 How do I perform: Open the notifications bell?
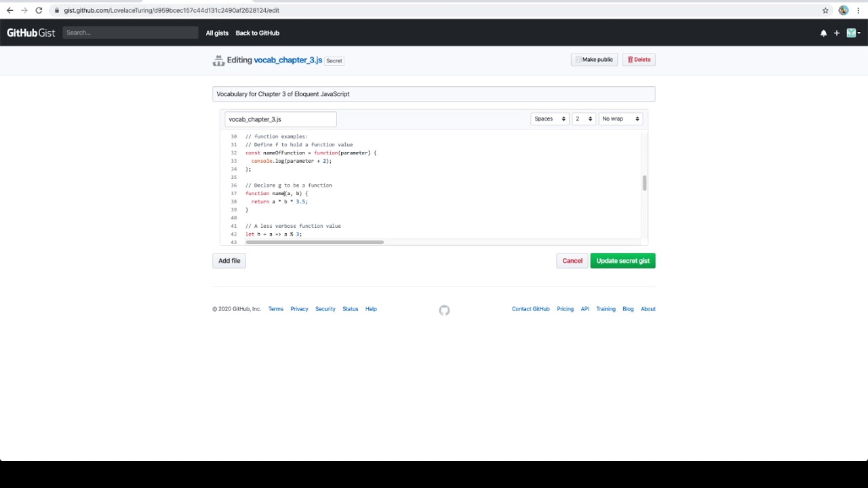point(823,33)
